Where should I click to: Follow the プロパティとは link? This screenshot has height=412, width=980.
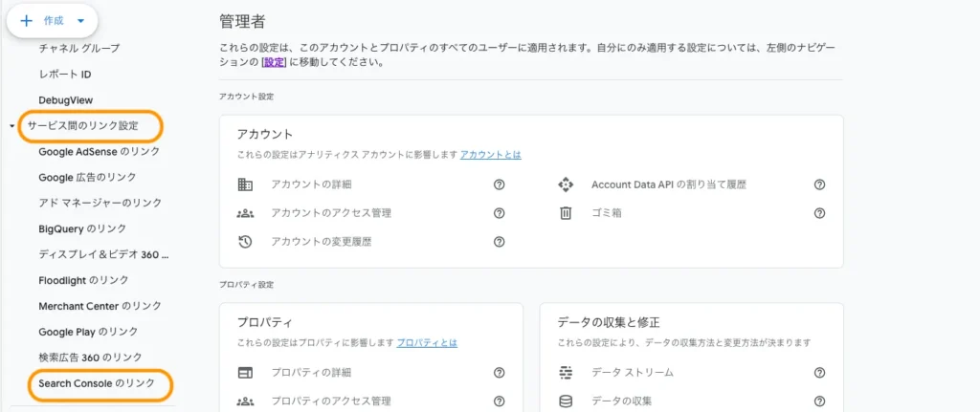pyautogui.click(x=427, y=342)
